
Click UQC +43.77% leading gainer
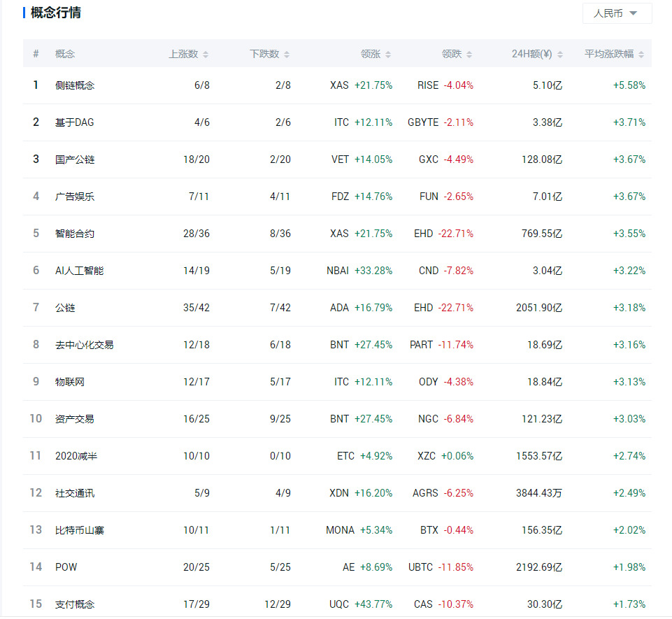tap(361, 604)
